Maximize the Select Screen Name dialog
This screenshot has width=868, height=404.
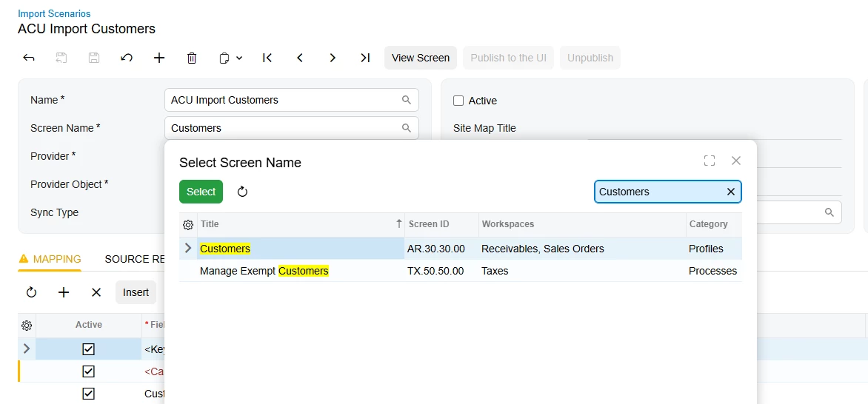(x=709, y=161)
